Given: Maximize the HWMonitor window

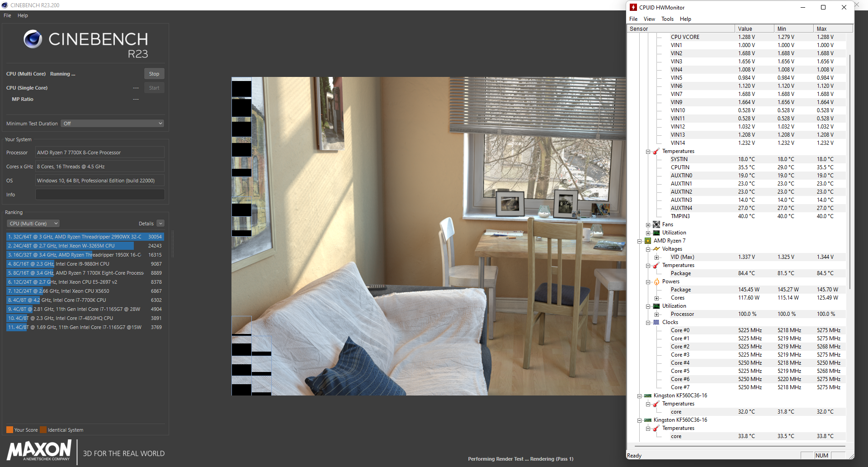Looking at the screenshot, I should (x=823, y=7).
